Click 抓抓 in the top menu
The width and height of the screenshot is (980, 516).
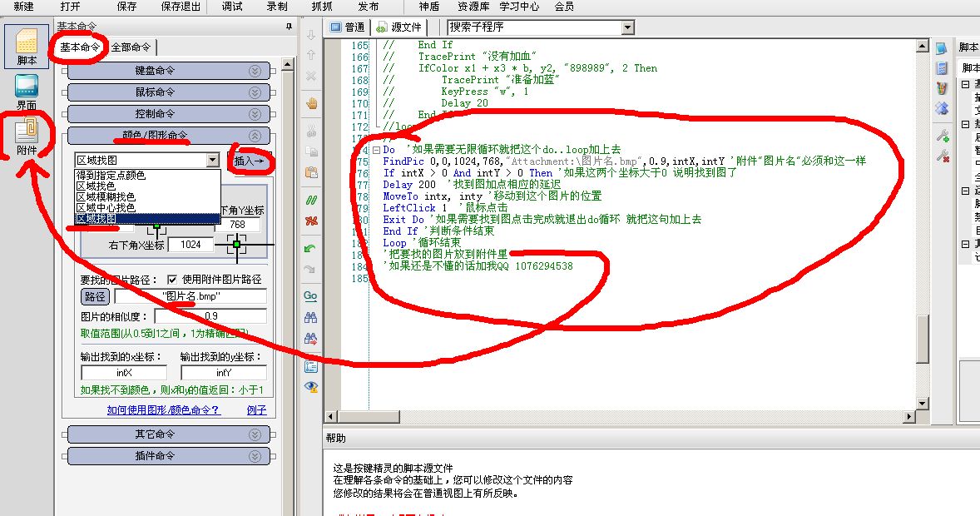tap(322, 7)
